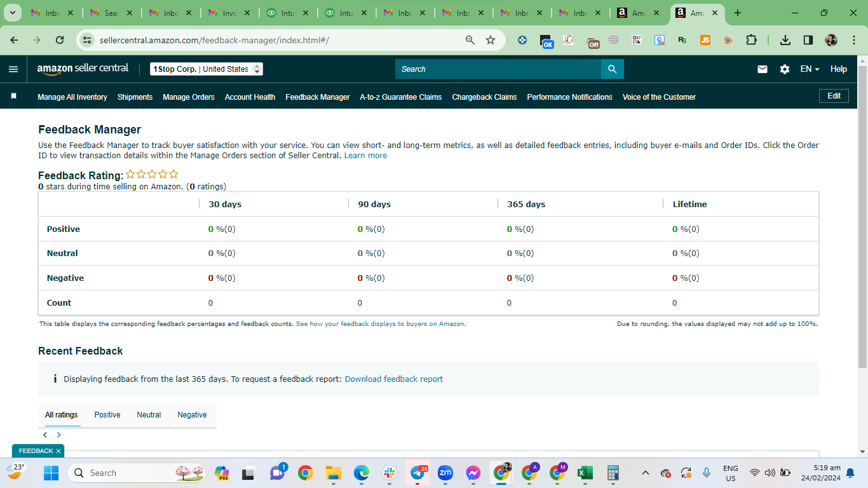The width and height of the screenshot is (868, 488).
Task: Open Slack from the taskbar
Action: pyautogui.click(x=390, y=473)
